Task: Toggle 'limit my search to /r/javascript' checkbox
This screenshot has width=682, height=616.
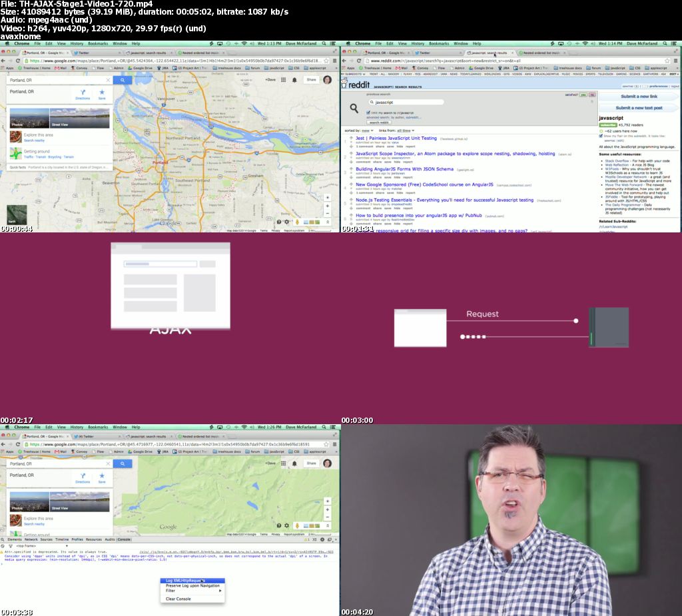Action: pyautogui.click(x=368, y=113)
